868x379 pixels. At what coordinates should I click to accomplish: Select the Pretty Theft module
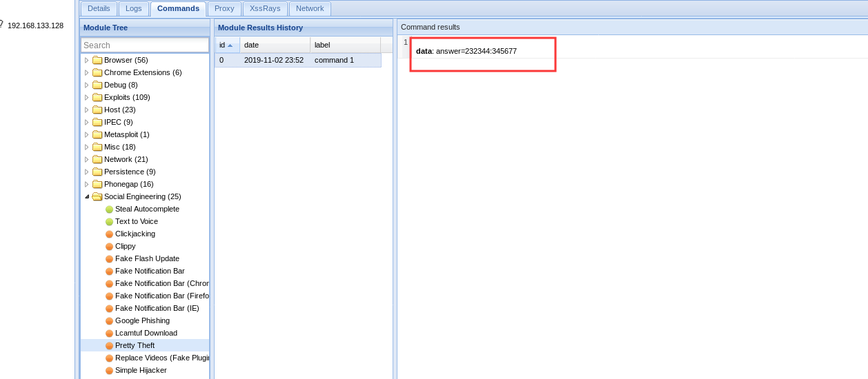click(x=135, y=345)
